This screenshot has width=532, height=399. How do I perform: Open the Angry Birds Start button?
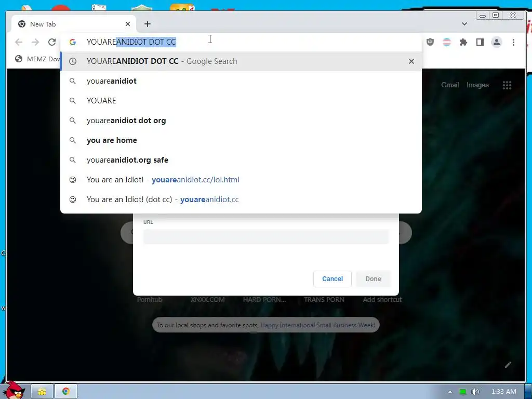click(x=14, y=390)
